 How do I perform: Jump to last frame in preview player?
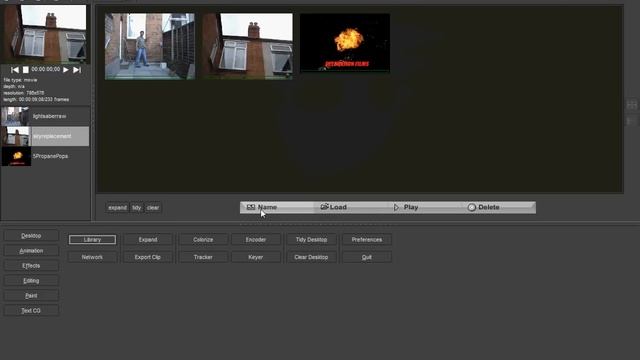click(77, 70)
